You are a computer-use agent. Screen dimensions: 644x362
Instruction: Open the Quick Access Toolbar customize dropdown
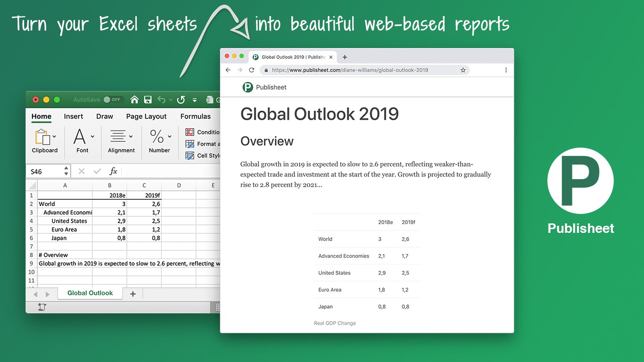[195, 100]
